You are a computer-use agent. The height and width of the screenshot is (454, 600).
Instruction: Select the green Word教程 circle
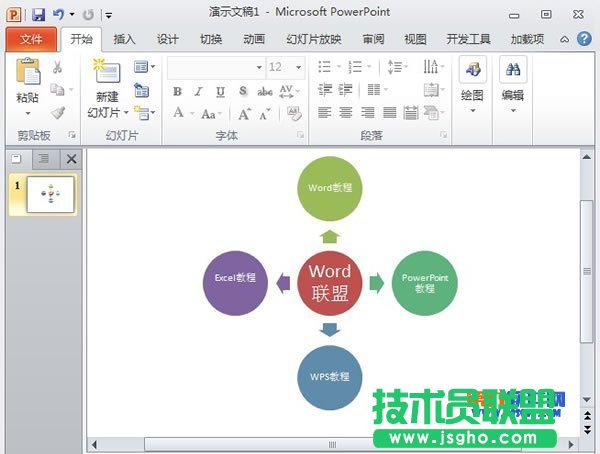pos(330,188)
